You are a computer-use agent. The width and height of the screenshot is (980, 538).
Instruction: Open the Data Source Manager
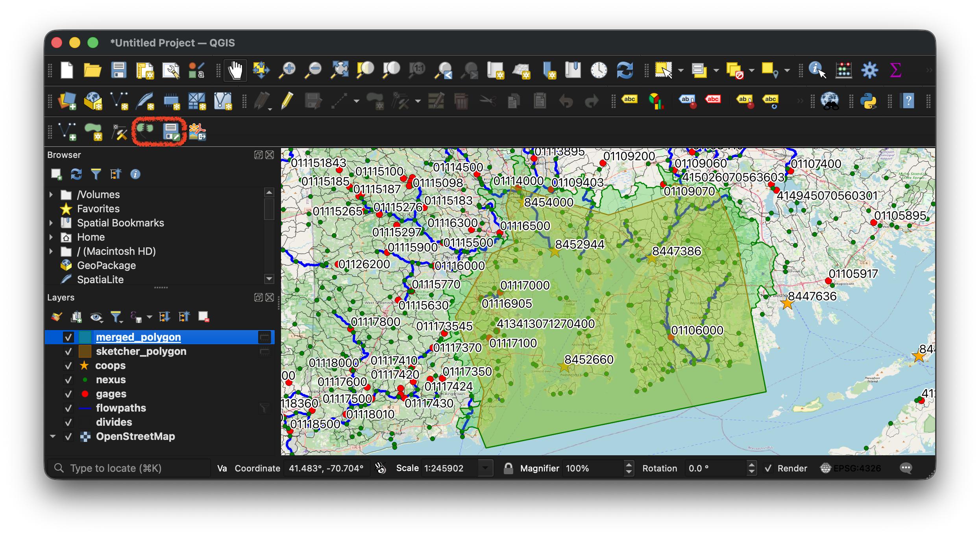[x=67, y=101]
